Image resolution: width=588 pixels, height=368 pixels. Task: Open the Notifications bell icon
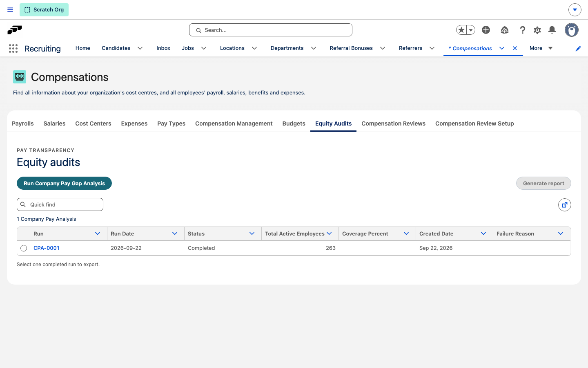(x=552, y=30)
